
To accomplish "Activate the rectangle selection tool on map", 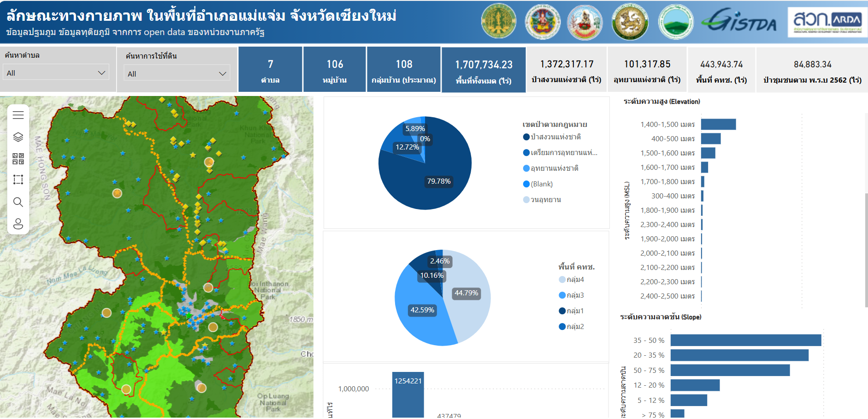I will pos(18,180).
